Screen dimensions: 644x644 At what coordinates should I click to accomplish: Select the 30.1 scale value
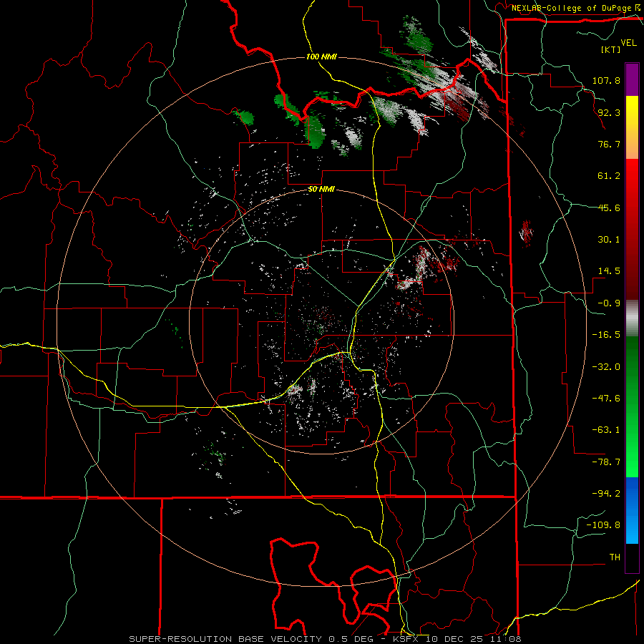click(609, 240)
